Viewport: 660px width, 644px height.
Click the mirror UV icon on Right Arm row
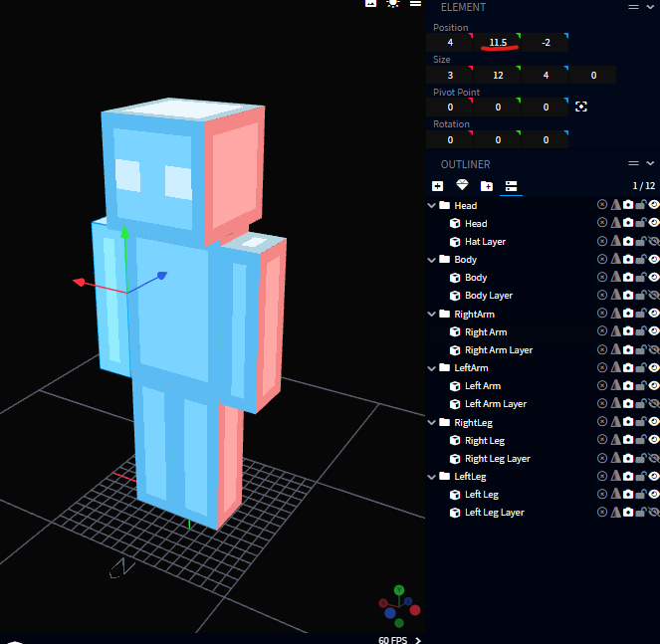pos(615,332)
